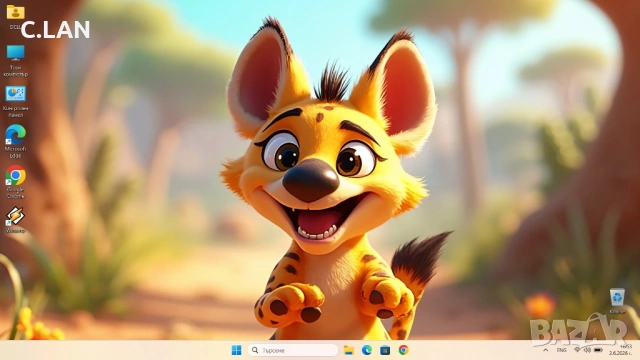The image size is (640, 360).
Task: Check the battery status tray icon
Action: tap(598, 350)
